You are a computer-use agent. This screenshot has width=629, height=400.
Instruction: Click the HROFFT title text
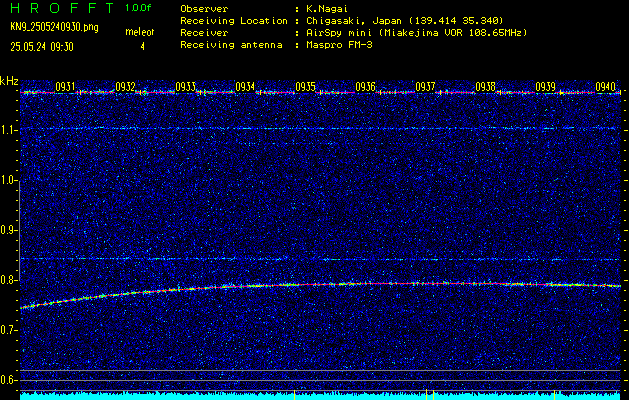click(62, 8)
